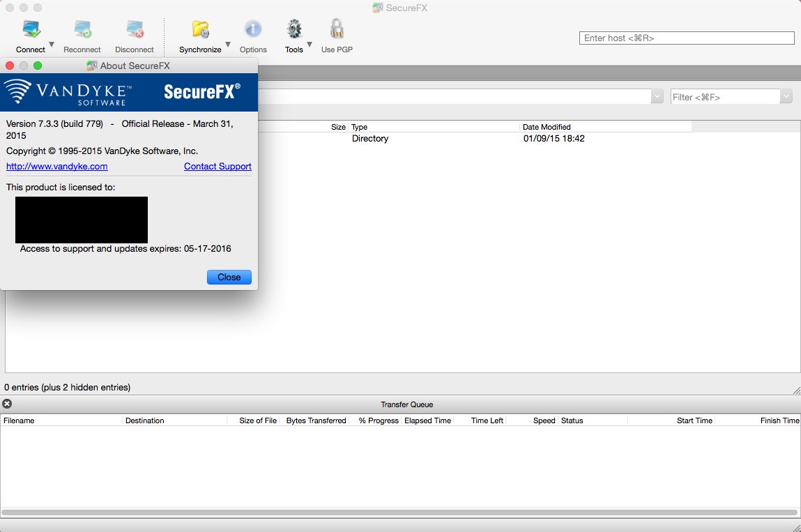Click the Contact Support link

tap(218, 166)
